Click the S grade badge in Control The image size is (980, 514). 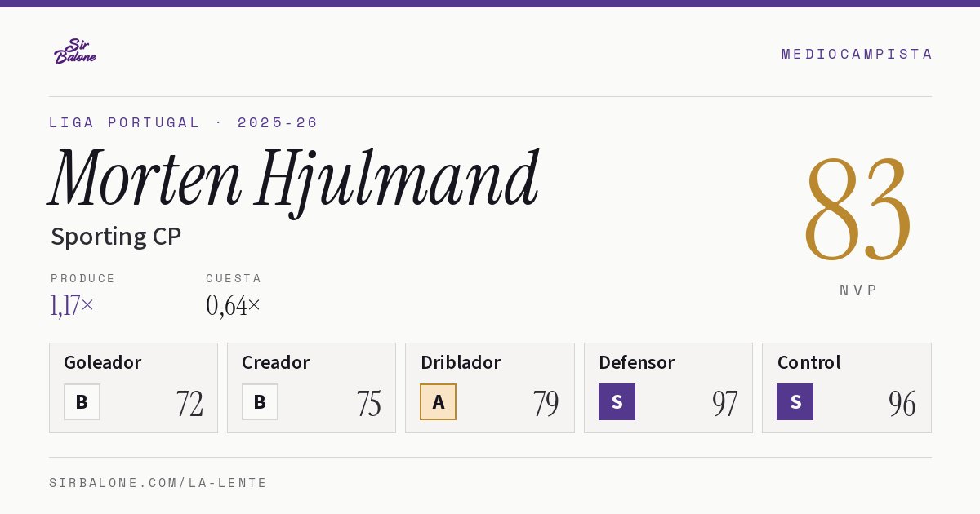point(795,401)
